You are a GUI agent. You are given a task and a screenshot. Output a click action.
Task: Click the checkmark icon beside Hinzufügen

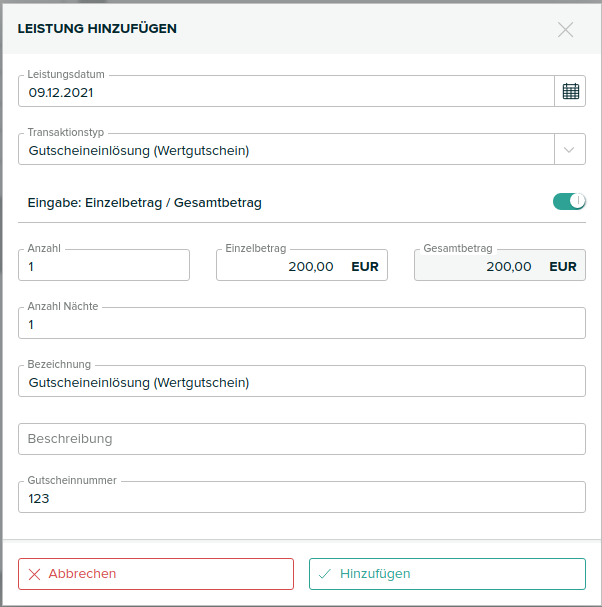pos(325,574)
